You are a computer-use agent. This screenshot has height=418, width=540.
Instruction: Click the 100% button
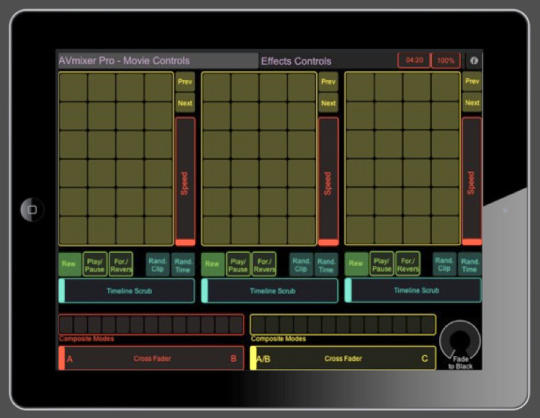446,61
